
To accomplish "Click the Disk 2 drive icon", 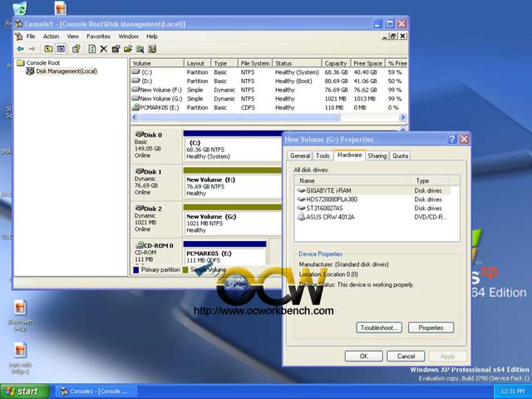I will (139, 209).
